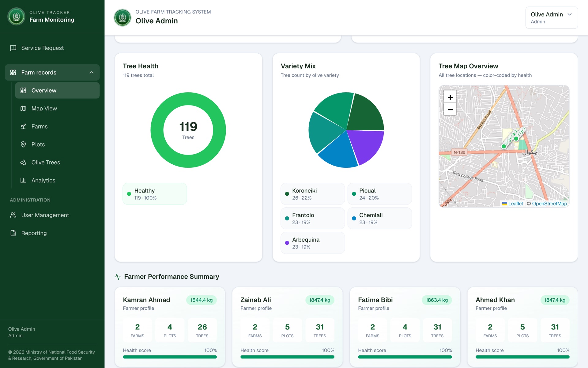Open the OpenStreetMap attribution link
Viewport: 588px width, 368px height.
point(549,204)
